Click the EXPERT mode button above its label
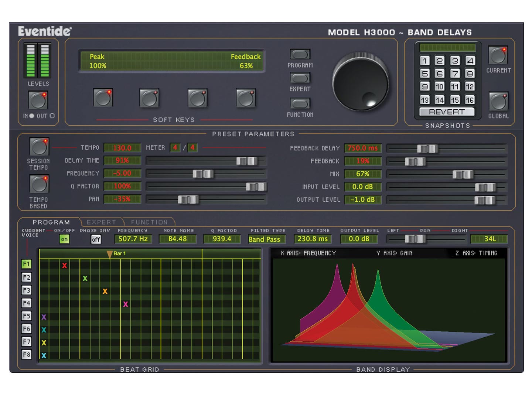This screenshot has height=399, width=532. (300, 78)
